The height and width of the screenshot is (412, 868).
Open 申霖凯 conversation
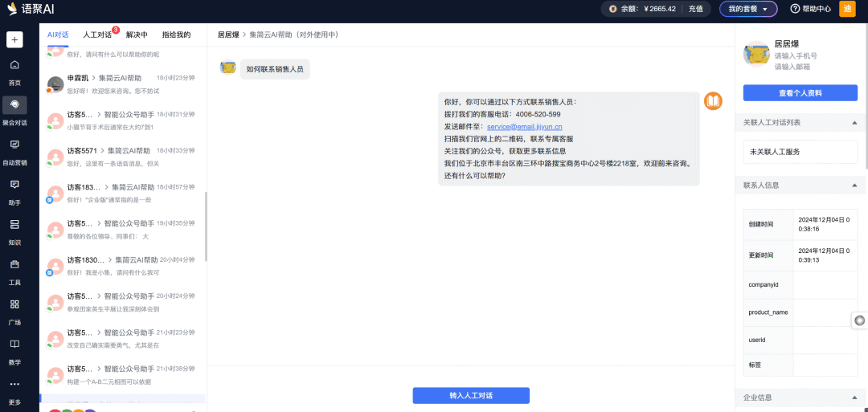[x=122, y=84]
